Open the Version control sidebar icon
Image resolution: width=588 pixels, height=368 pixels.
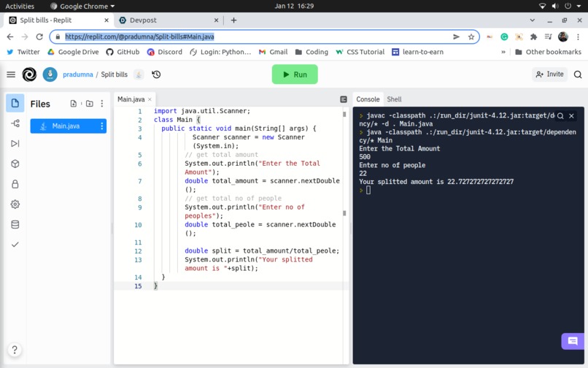[15, 123]
